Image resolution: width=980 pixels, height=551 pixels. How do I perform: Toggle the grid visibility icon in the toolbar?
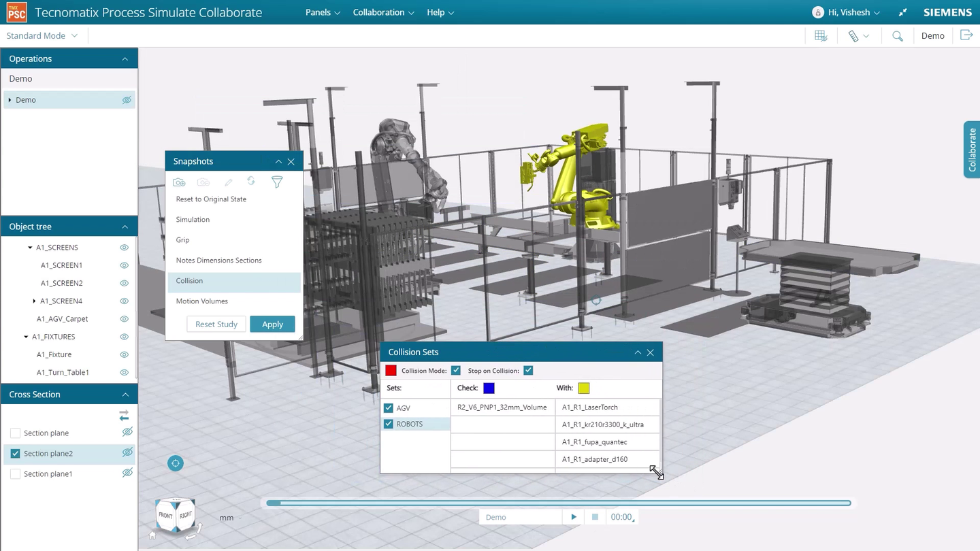820,35
